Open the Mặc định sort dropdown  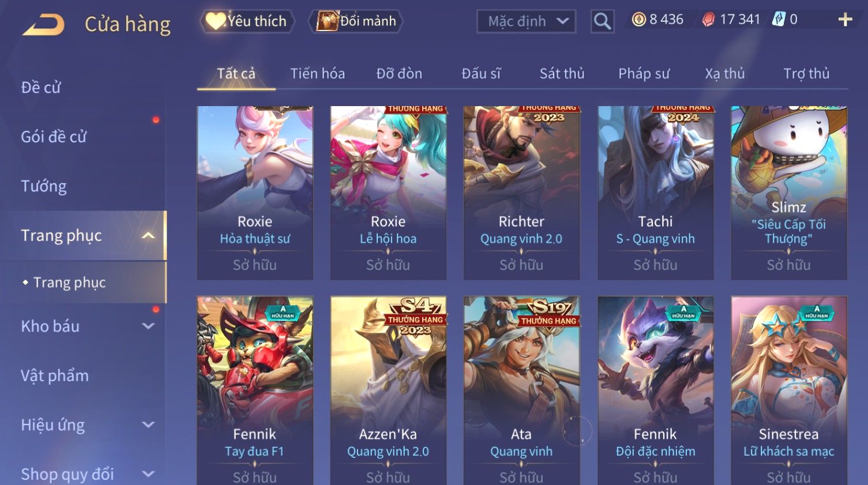pyautogui.click(x=526, y=22)
